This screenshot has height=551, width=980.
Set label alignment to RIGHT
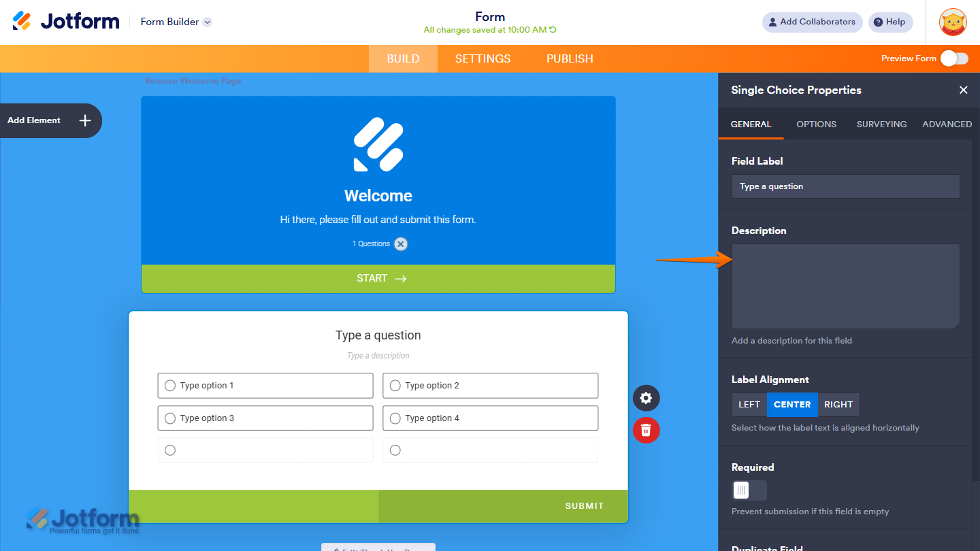838,405
